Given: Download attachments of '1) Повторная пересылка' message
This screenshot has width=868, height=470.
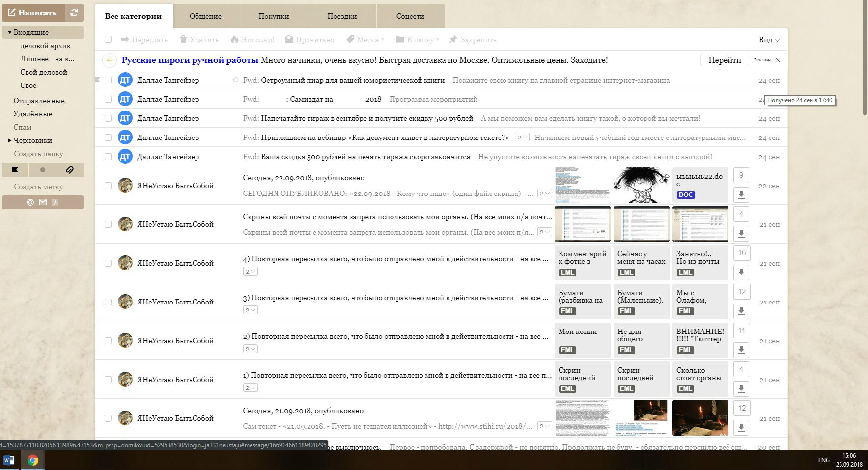Looking at the screenshot, I should pyautogui.click(x=741, y=388).
